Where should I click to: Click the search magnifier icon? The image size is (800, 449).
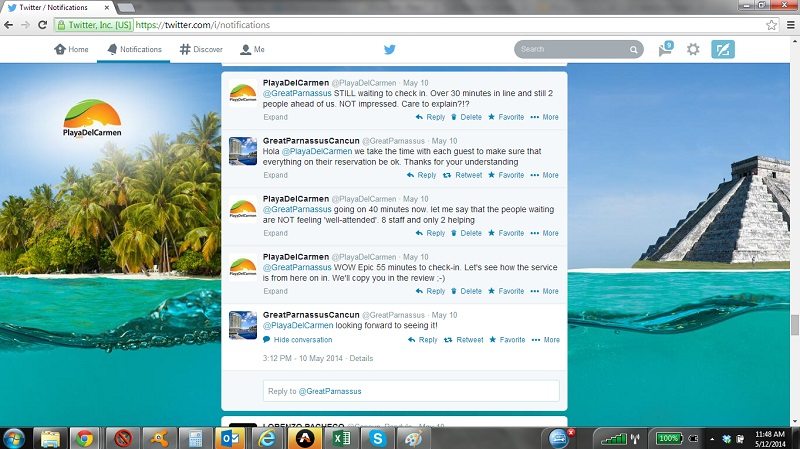tap(633, 49)
